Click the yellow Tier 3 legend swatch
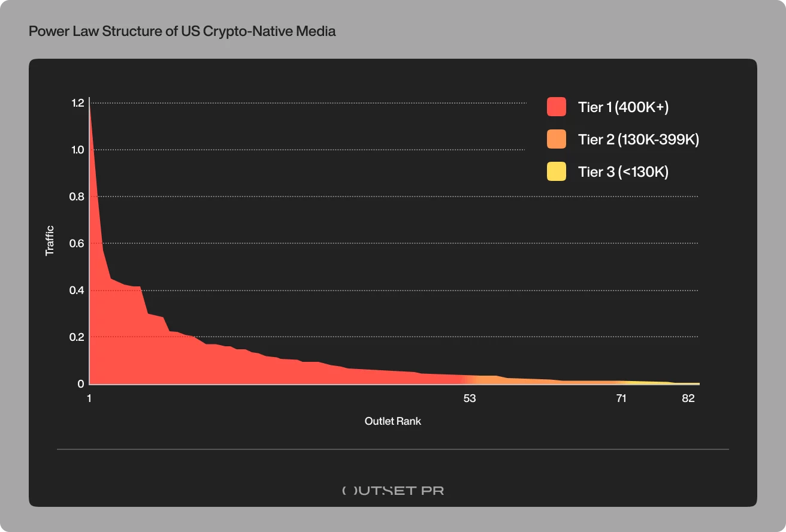 click(x=557, y=171)
